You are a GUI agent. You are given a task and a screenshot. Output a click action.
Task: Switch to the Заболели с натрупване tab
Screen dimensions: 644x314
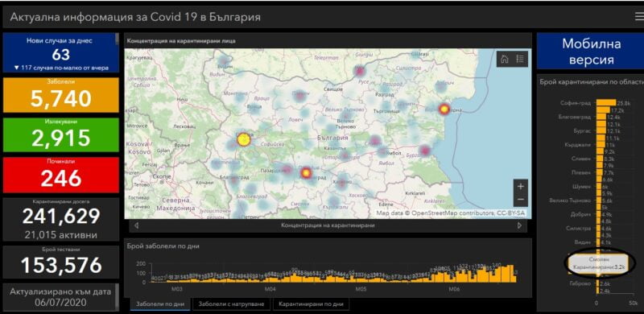(231, 304)
